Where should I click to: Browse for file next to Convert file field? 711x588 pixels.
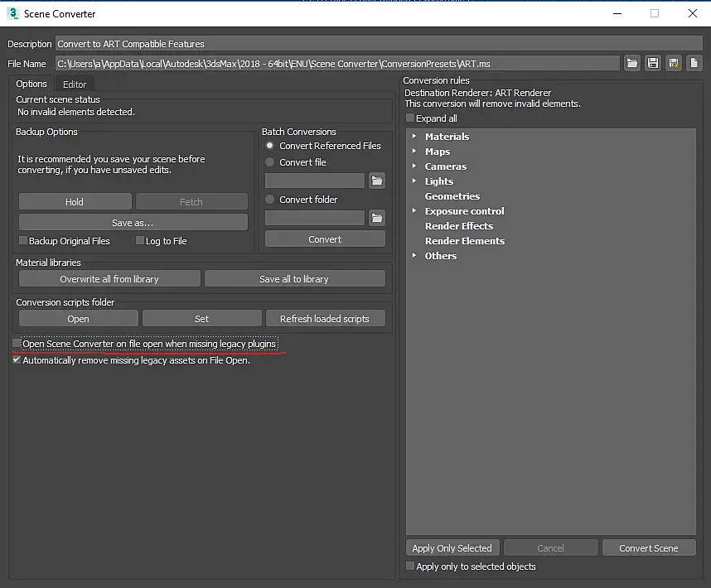tap(377, 181)
